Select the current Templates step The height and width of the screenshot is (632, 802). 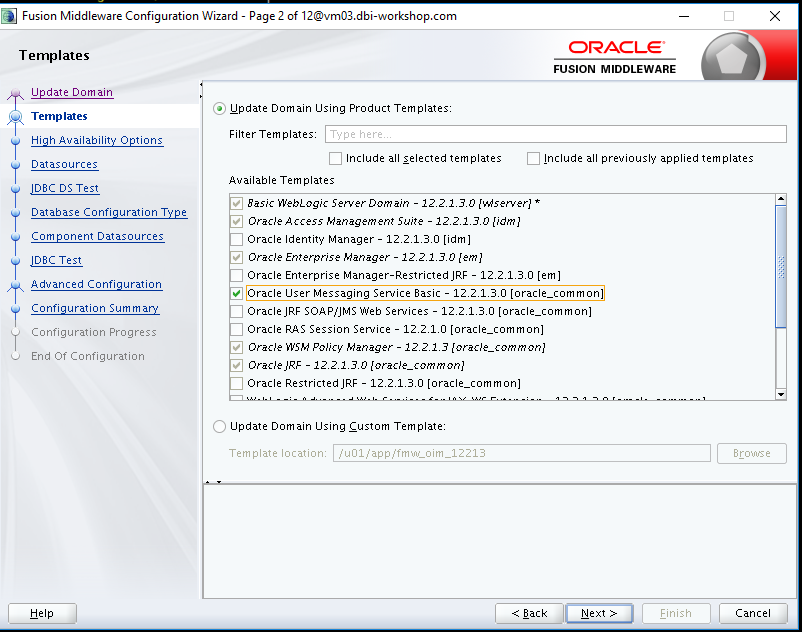tap(59, 117)
